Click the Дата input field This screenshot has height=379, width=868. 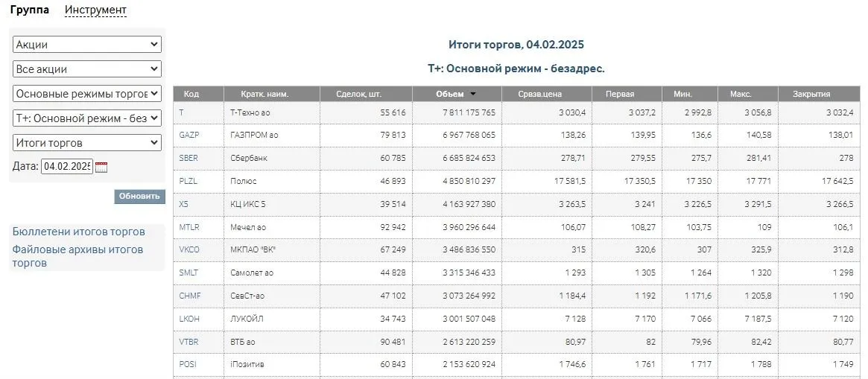66,167
